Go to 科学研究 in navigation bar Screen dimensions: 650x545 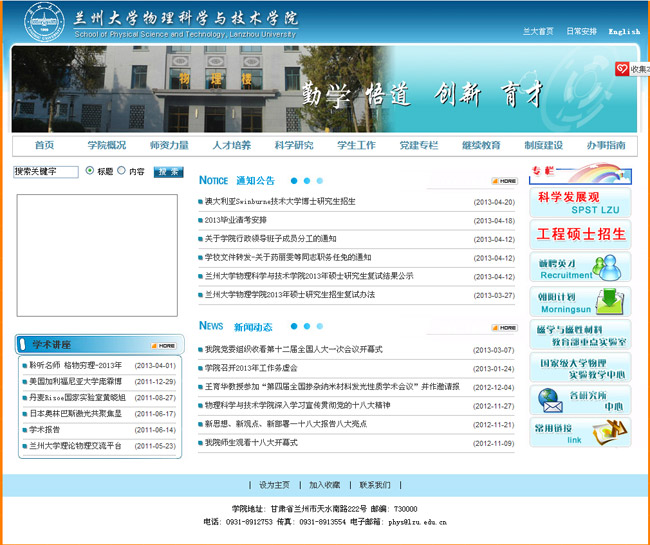pos(294,146)
